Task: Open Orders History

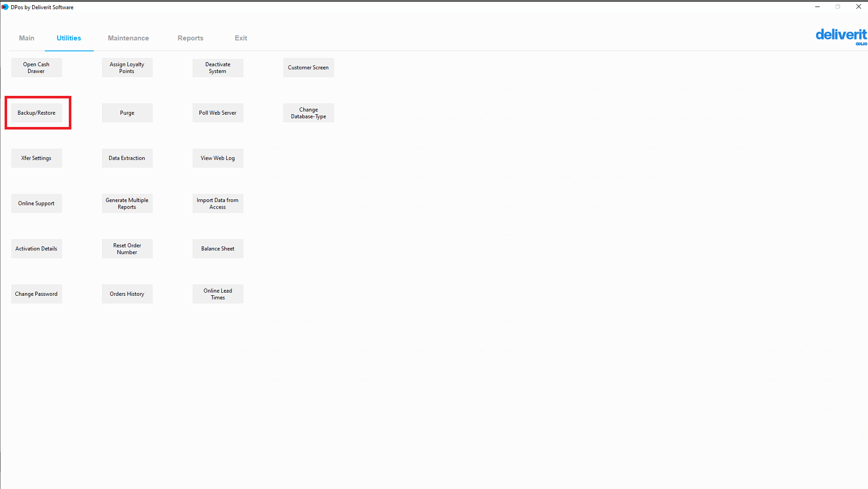Action: [127, 294]
